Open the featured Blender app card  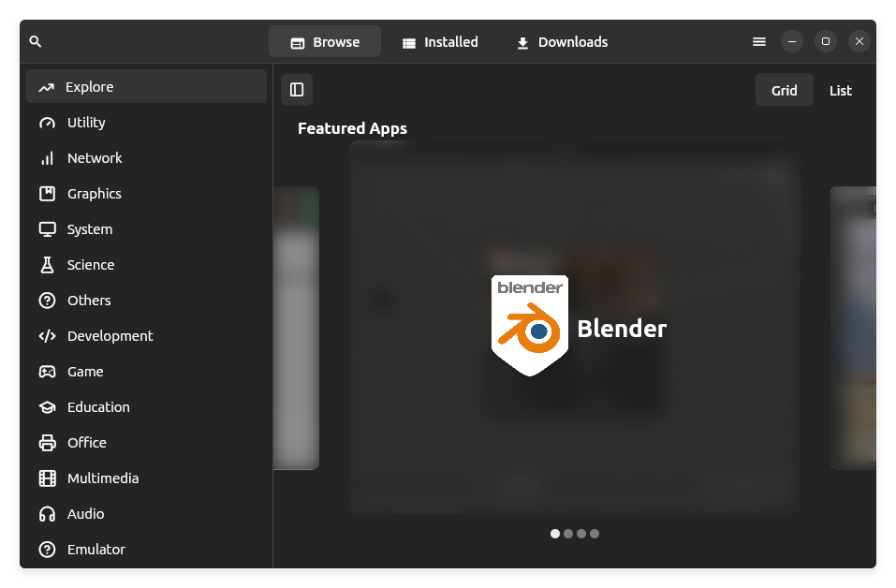click(574, 328)
